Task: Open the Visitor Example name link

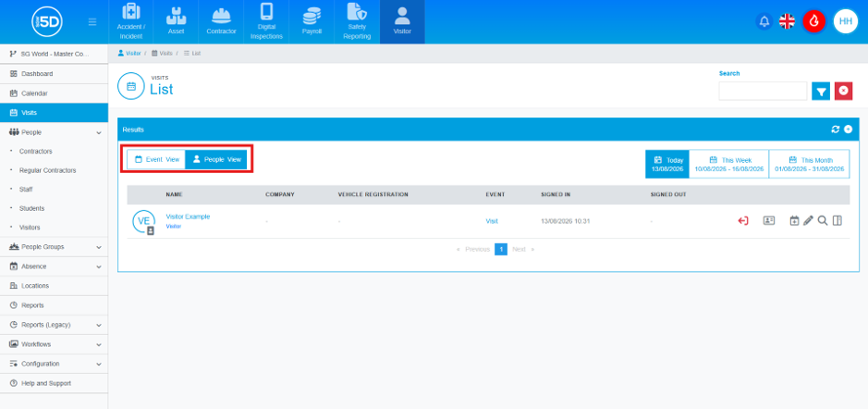Action: (x=188, y=217)
